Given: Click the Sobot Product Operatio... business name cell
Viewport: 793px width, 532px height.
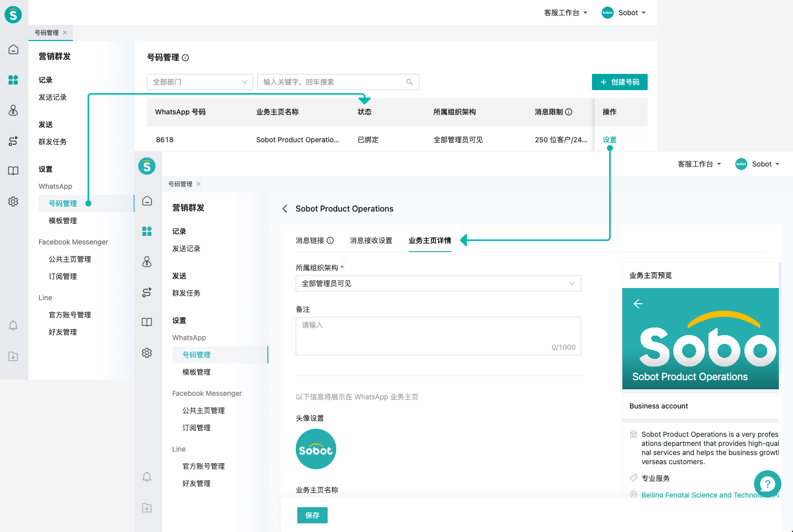Looking at the screenshot, I should click(x=298, y=140).
